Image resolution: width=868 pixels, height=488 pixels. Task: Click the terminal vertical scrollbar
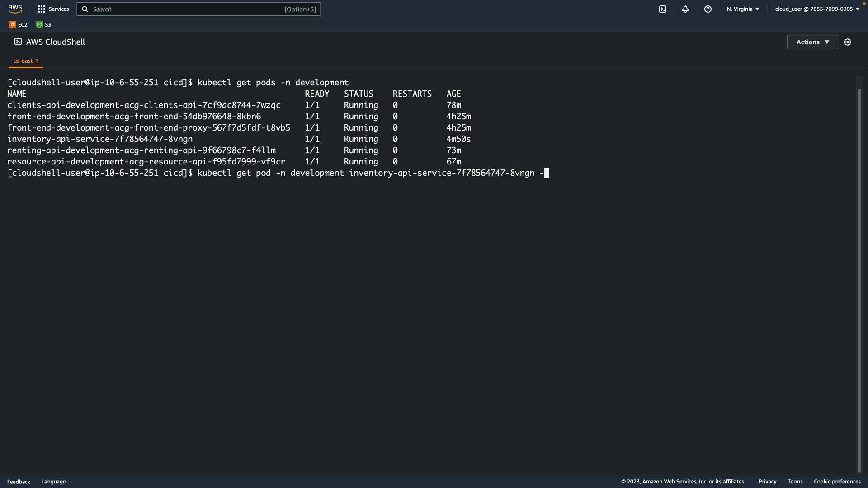[859, 271]
